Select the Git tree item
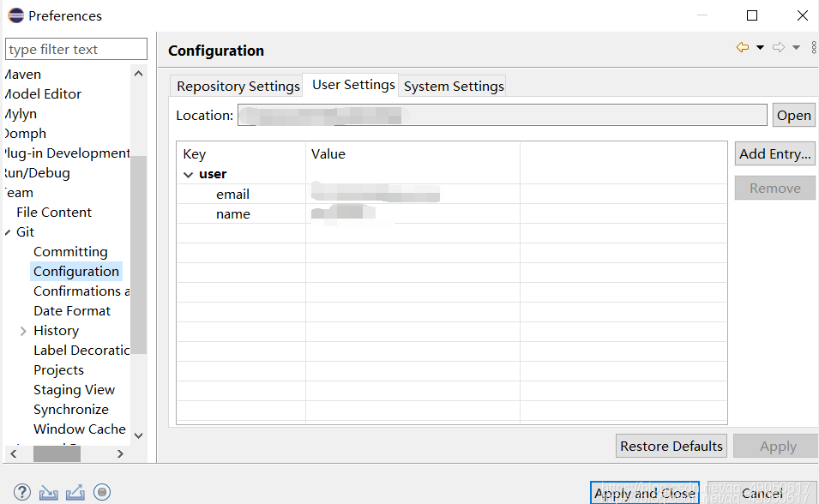 (x=25, y=232)
